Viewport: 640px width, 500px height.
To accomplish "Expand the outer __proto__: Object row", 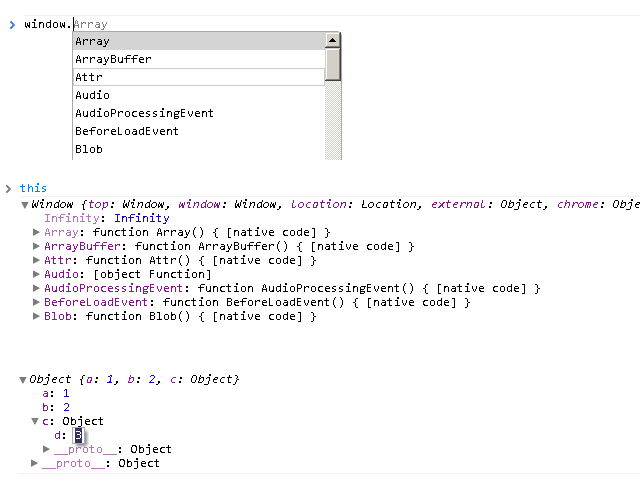I will (x=35, y=463).
